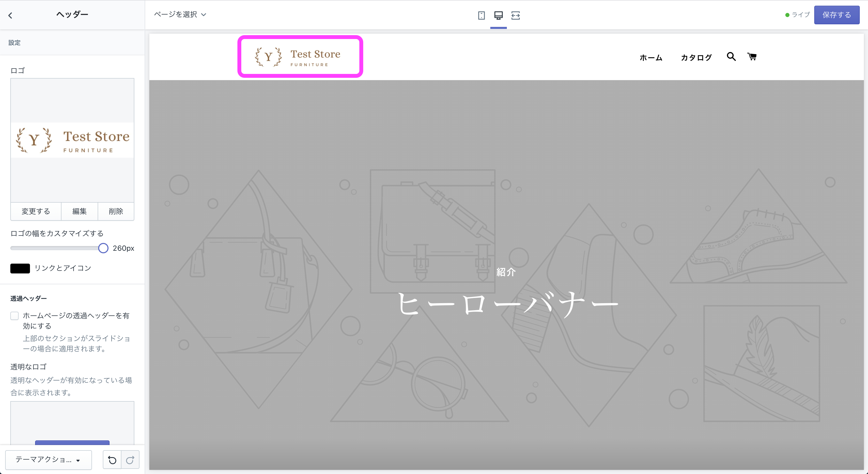868x474 pixels.
Task: Click the back arrow beside ヘッダー
Action: pyautogui.click(x=10, y=16)
